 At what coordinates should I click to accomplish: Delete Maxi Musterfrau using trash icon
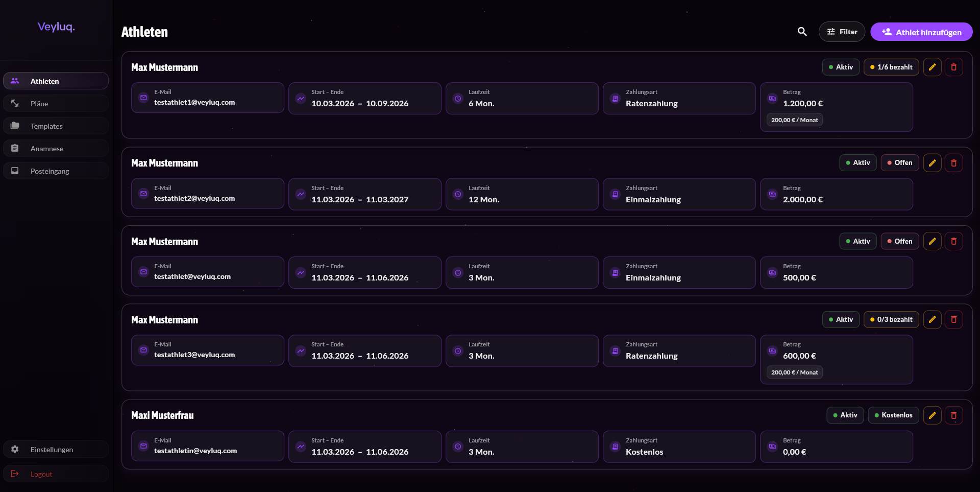[x=953, y=415]
